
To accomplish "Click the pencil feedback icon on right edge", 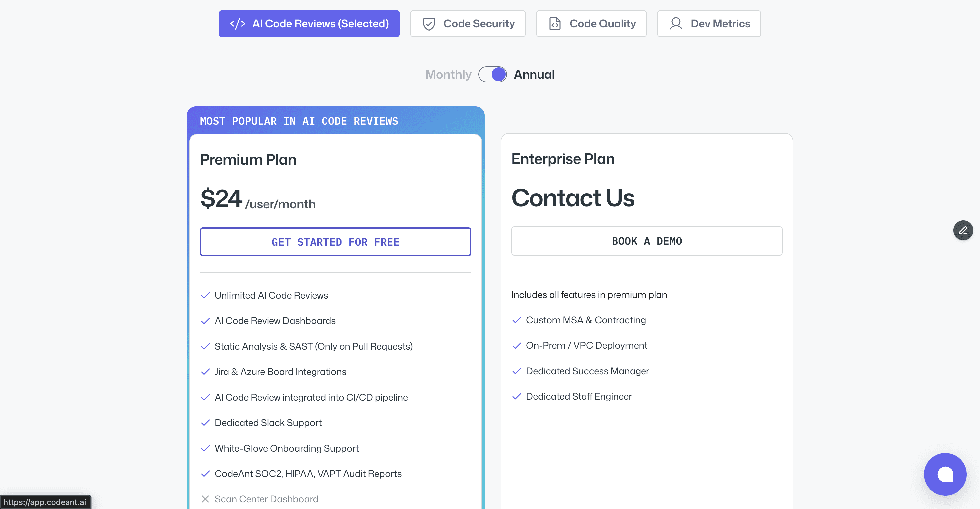I will (x=963, y=230).
